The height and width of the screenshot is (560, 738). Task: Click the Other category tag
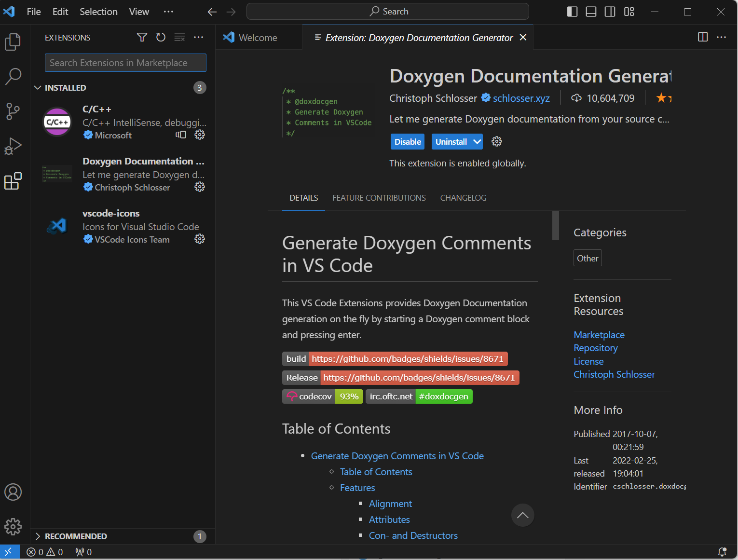tap(588, 258)
